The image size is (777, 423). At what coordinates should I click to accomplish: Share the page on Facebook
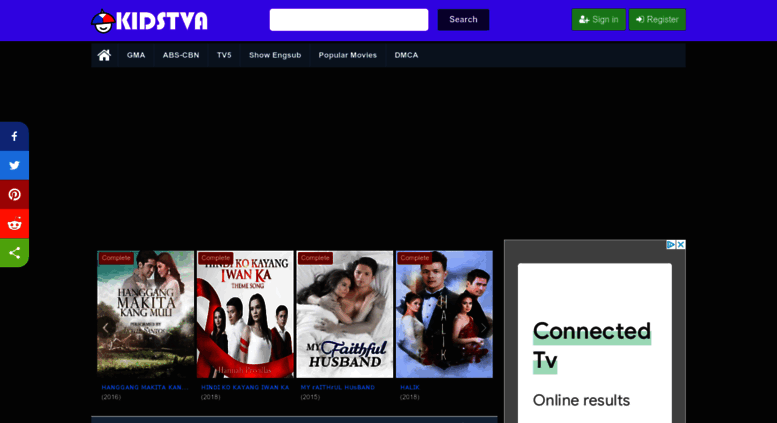pos(14,136)
